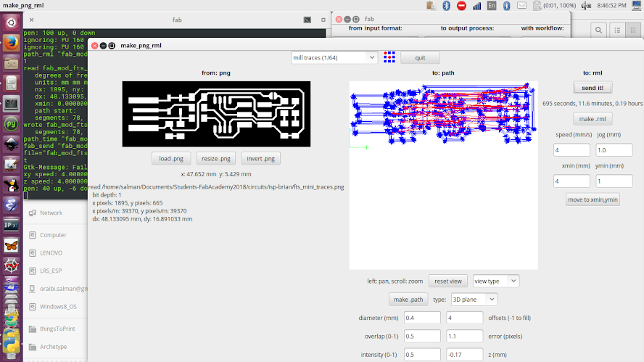644x362 pixels.
Task: Switch Files window to grid view
Action: point(633,30)
